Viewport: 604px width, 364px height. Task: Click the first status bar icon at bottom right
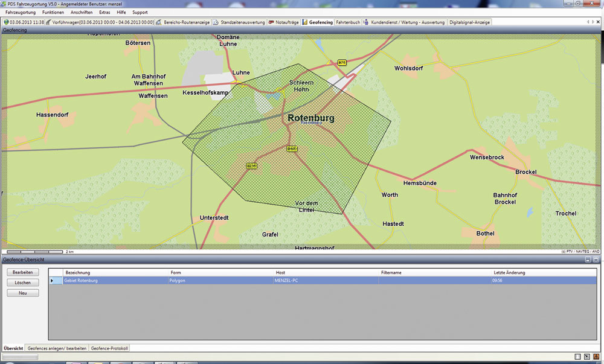577,357
